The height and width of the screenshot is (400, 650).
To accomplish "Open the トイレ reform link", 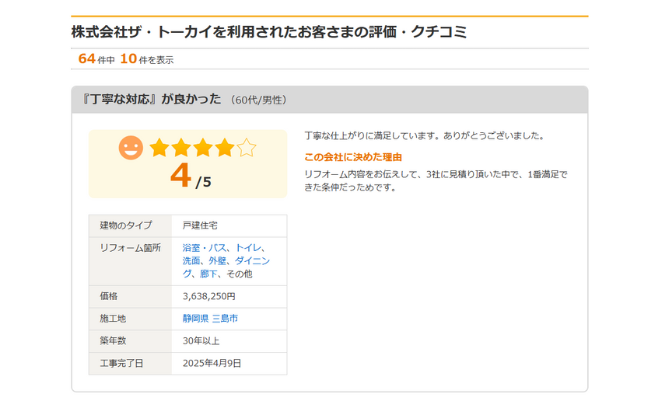I will point(248,248).
